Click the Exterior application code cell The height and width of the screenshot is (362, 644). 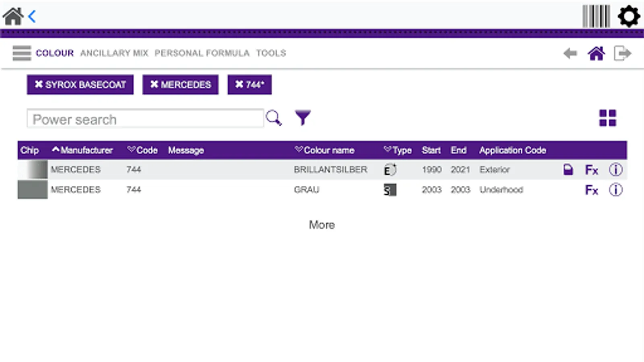point(494,170)
